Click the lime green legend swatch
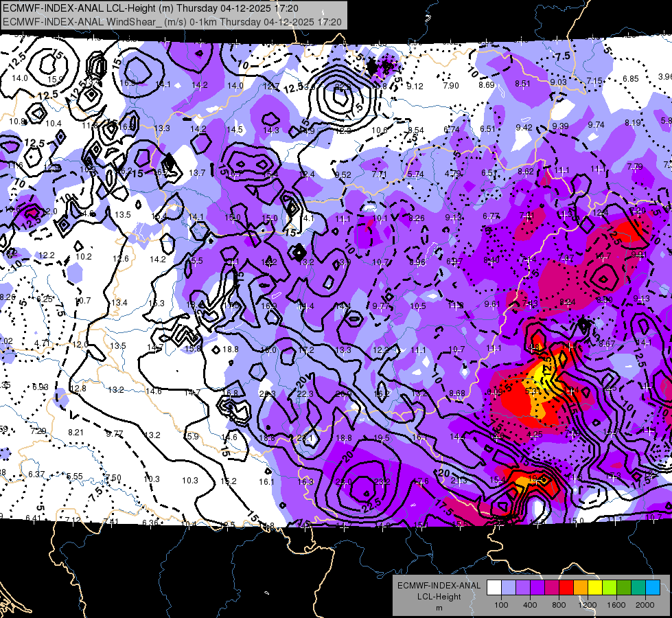 [x=610, y=588]
